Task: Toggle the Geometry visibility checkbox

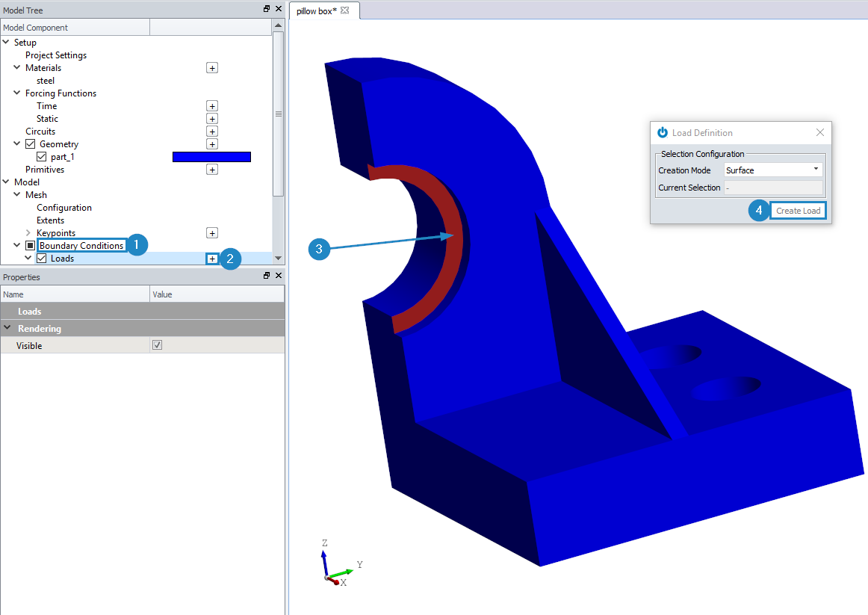Action: 31,144
